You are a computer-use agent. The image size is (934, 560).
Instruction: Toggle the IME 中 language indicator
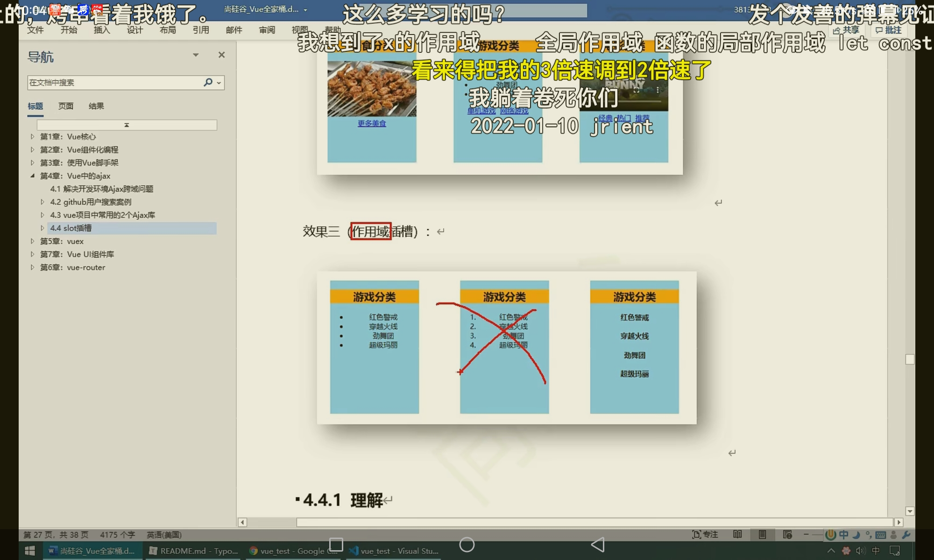click(843, 535)
